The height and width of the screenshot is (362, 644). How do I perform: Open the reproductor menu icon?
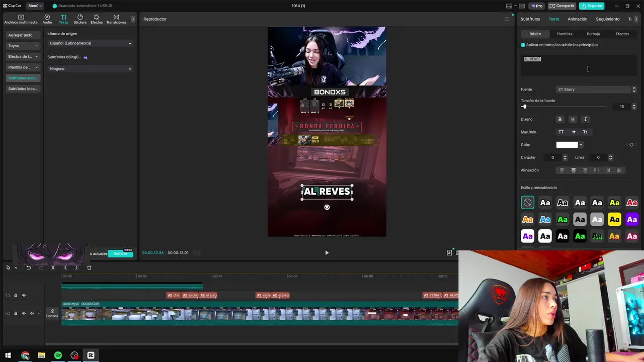coord(507,19)
